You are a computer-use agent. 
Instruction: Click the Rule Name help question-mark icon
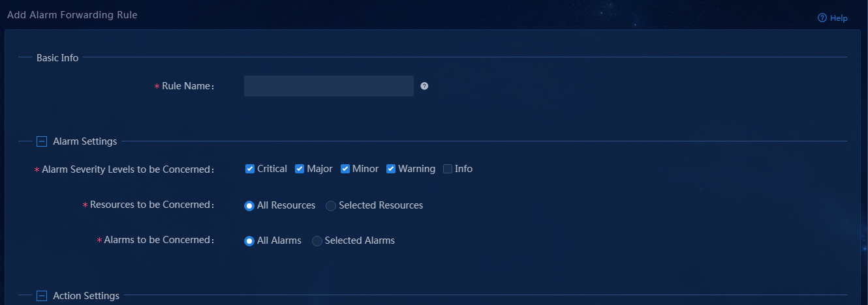coord(424,86)
